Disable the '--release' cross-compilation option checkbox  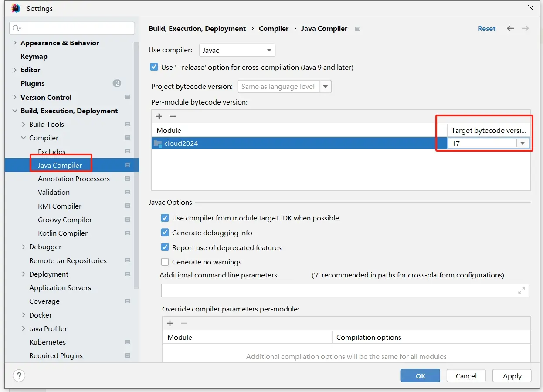tap(154, 67)
